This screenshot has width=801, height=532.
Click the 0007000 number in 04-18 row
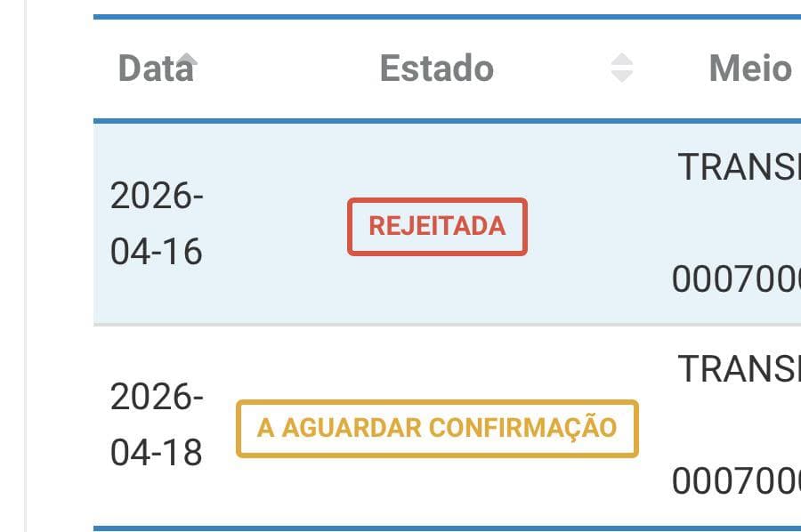pos(737,481)
